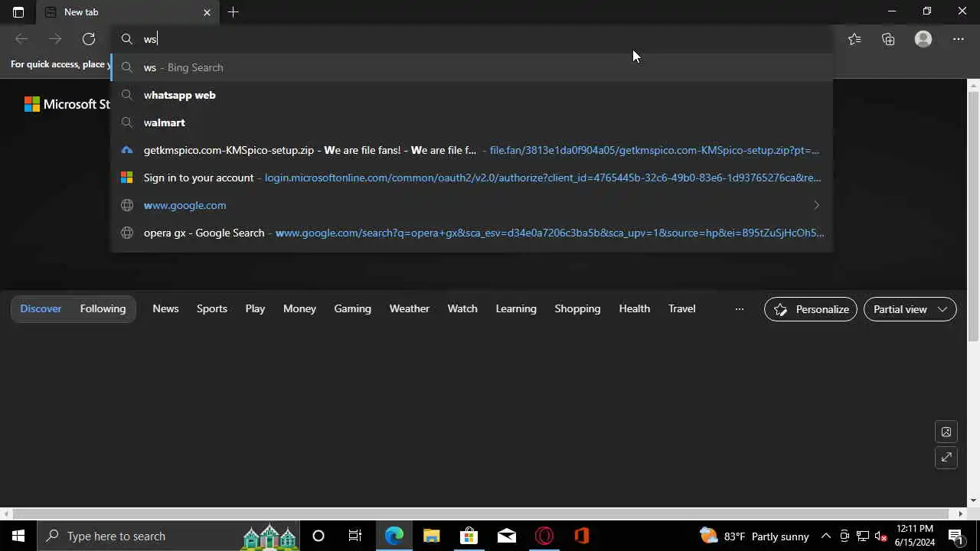
Task: Open the Windows Start menu
Action: (x=18, y=536)
